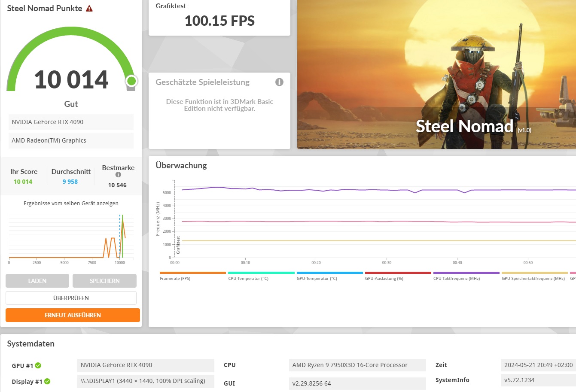
Task: Click the red warning triangle beside Steel Nomad Punkte
Action: pos(89,9)
